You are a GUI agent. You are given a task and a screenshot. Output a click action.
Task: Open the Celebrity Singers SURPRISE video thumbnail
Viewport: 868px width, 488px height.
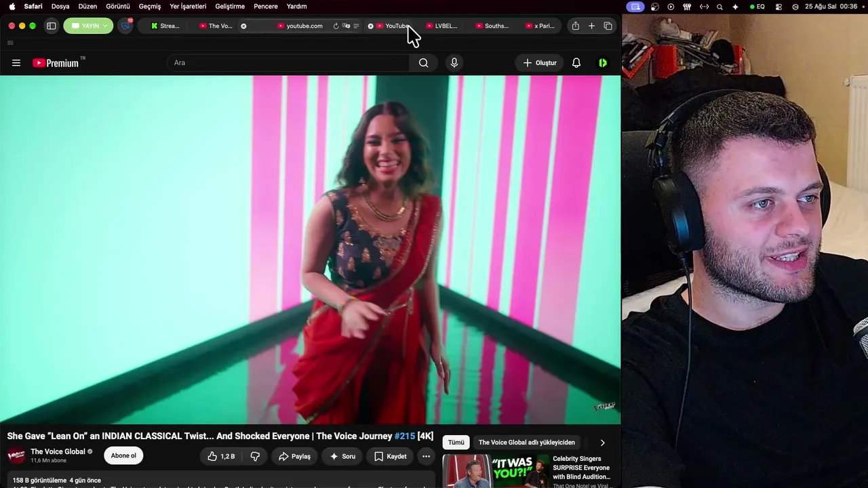(x=496, y=471)
